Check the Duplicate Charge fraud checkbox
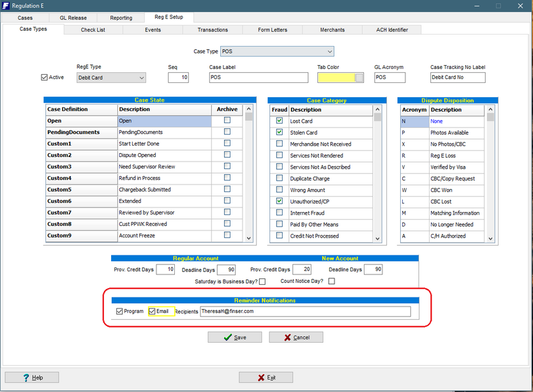533x392 pixels. click(280, 178)
